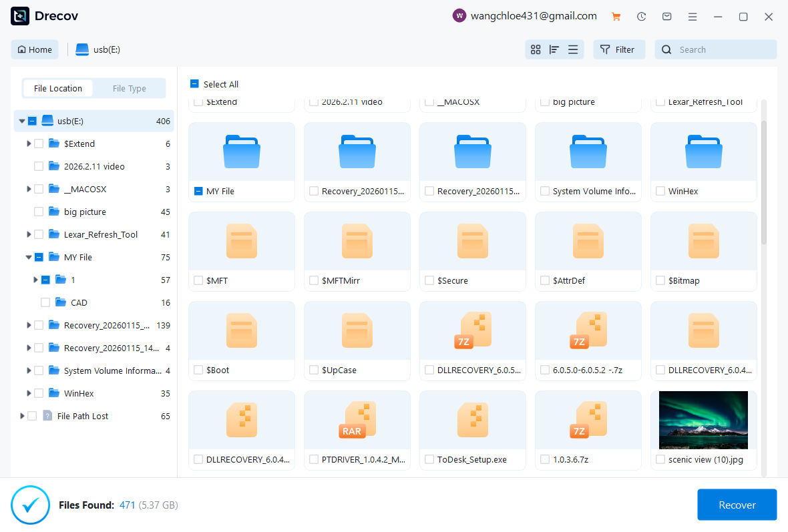
Task: Collapse the MY File tree node
Action: [29, 257]
